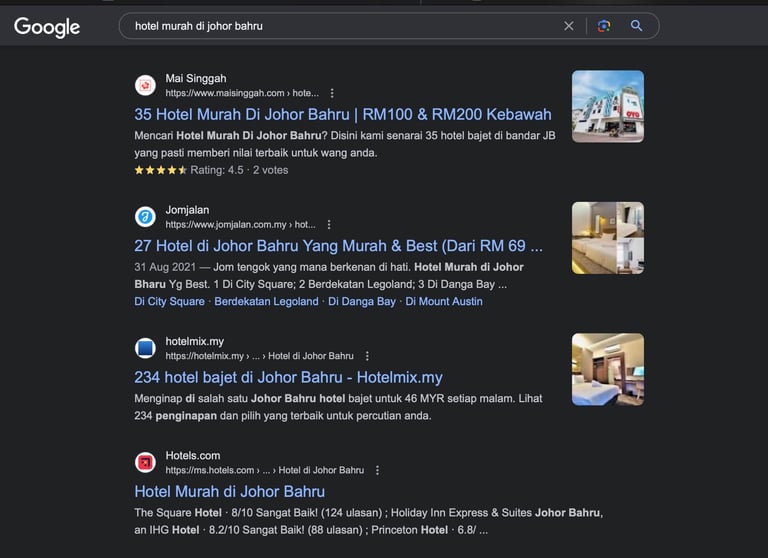Image resolution: width=768 pixels, height=558 pixels.
Task: Open three-dot menu for Mai Singgah result
Action: 332,93
